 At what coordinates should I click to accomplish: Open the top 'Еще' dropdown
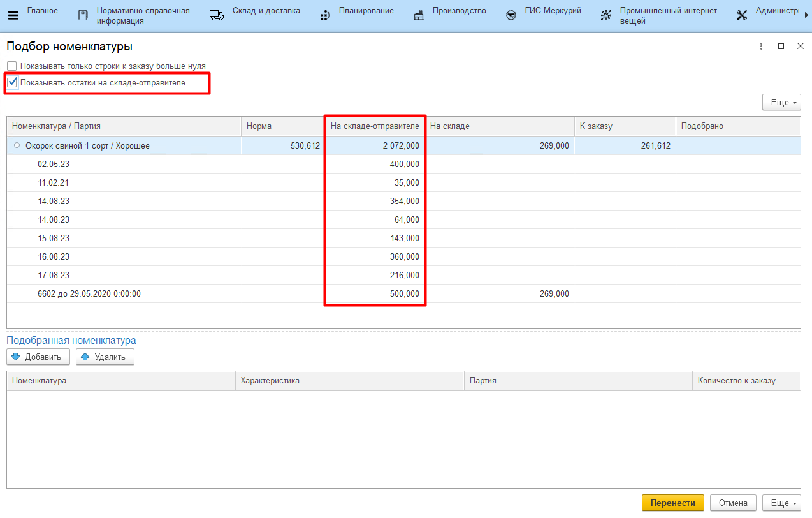coord(781,103)
